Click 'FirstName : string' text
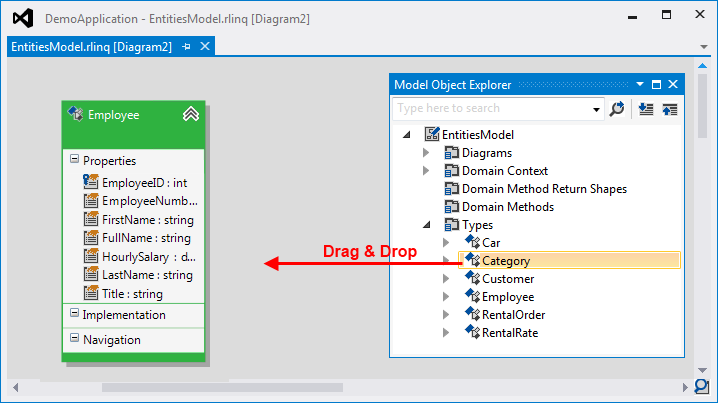Viewport: 718px width, 403px height. coord(147,220)
